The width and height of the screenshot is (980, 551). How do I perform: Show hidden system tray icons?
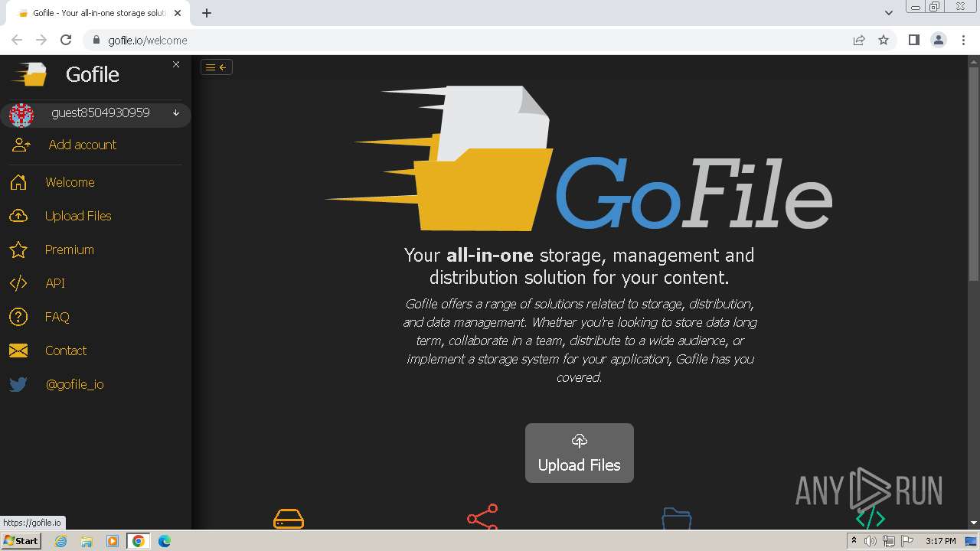tap(854, 541)
